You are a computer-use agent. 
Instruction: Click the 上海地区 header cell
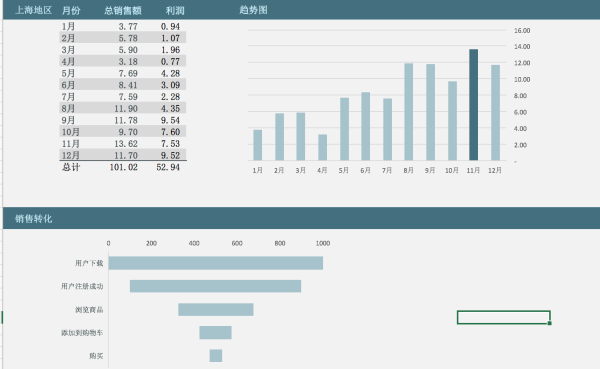(33, 10)
